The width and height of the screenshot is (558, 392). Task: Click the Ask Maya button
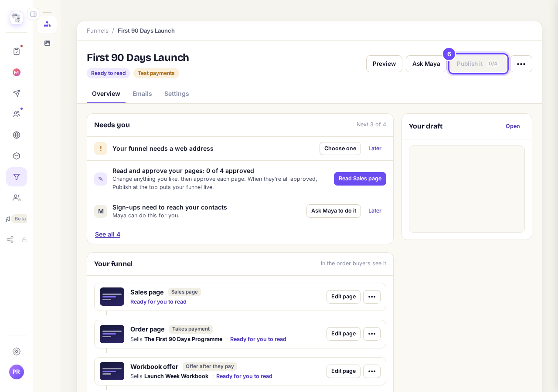(426, 64)
